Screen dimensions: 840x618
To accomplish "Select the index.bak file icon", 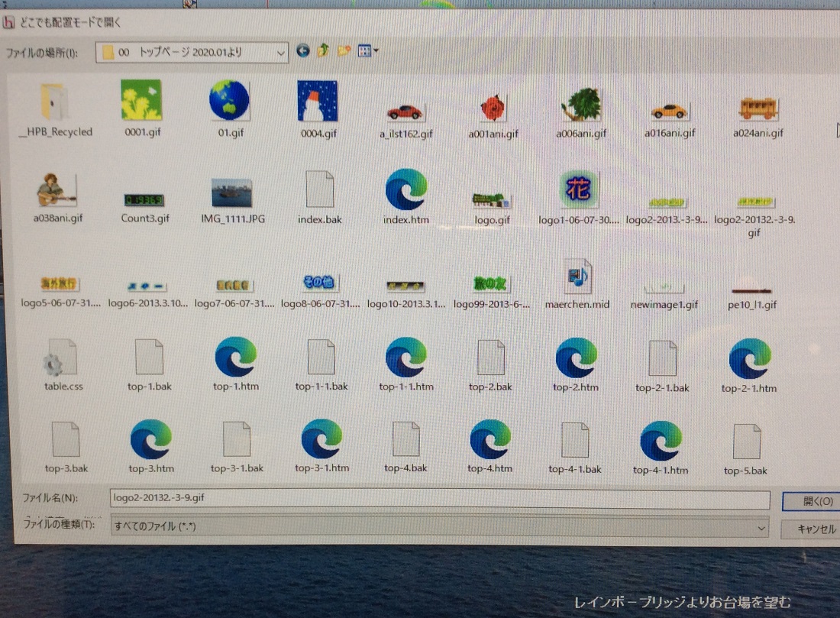I will (x=320, y=189).
